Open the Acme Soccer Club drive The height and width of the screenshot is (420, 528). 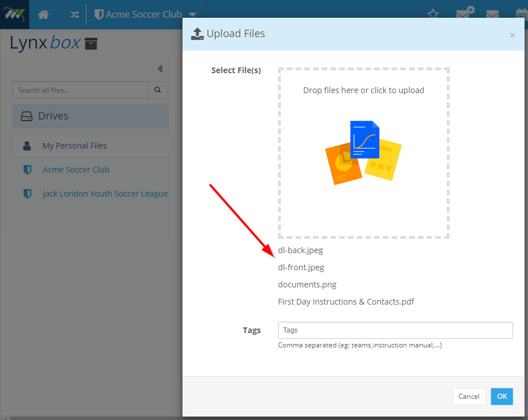76,170
